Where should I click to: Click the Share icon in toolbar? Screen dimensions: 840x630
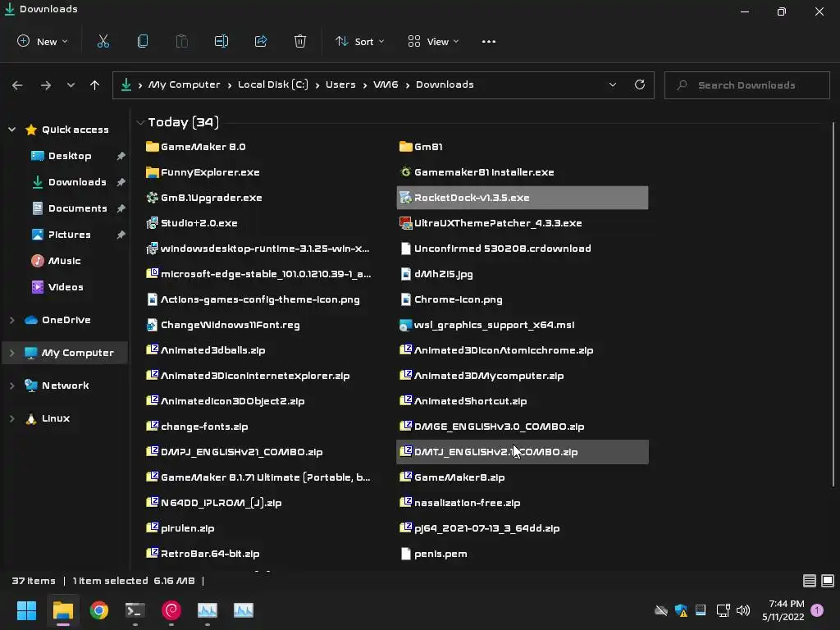[x=261, y=41]
